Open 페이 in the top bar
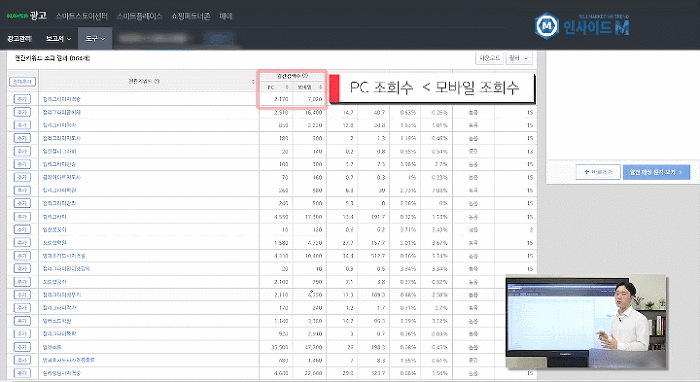This screenshot has width=700, height=382. [226, 16]
